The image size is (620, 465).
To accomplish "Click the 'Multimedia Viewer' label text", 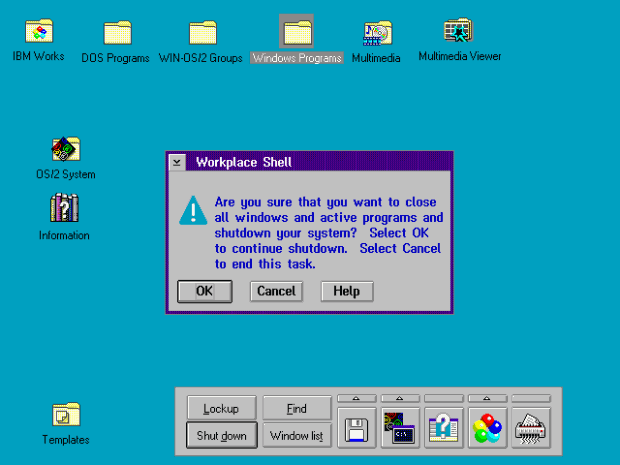I will 459,56.
